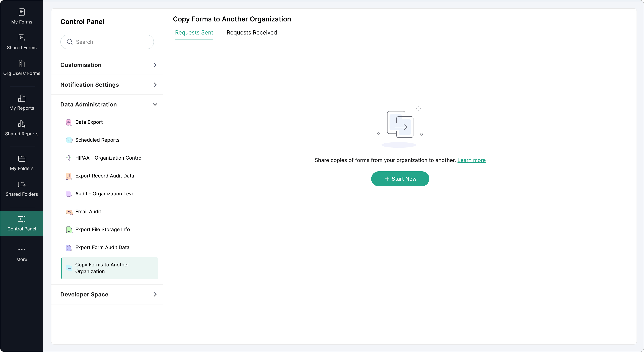Open Shared Reports section

tap(22, 128)
